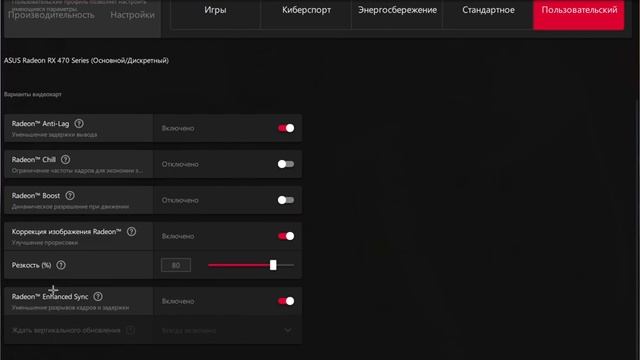Viewport: 640px width, 360px height.
Task: Select the Стандартное profile tab
Action: [x=488, y=10]
